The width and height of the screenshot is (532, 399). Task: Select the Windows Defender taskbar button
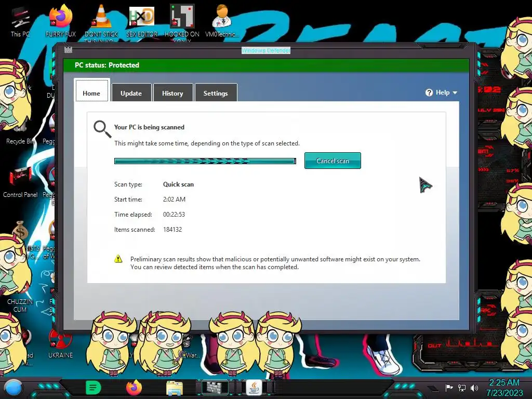(x=215, y=388)
